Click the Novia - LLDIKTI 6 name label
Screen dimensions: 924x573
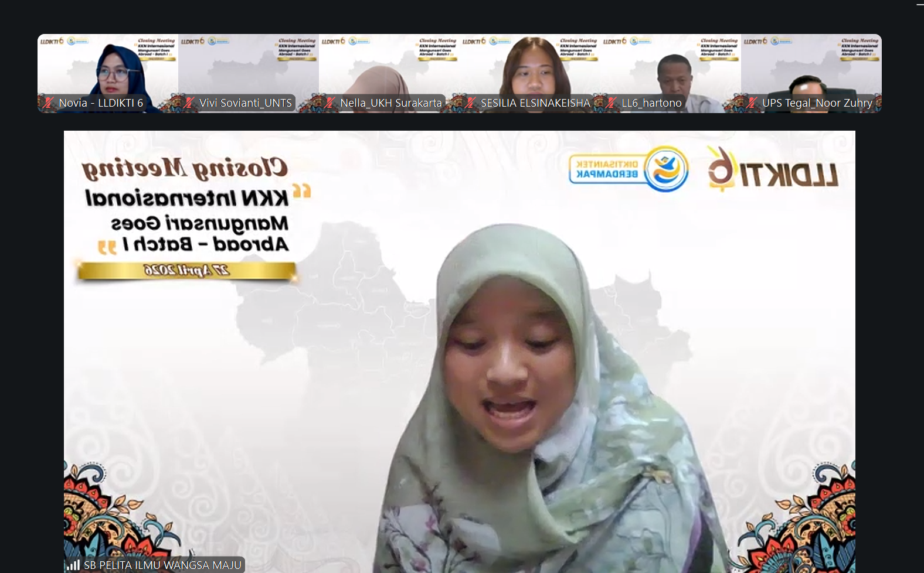pos(101,103)
